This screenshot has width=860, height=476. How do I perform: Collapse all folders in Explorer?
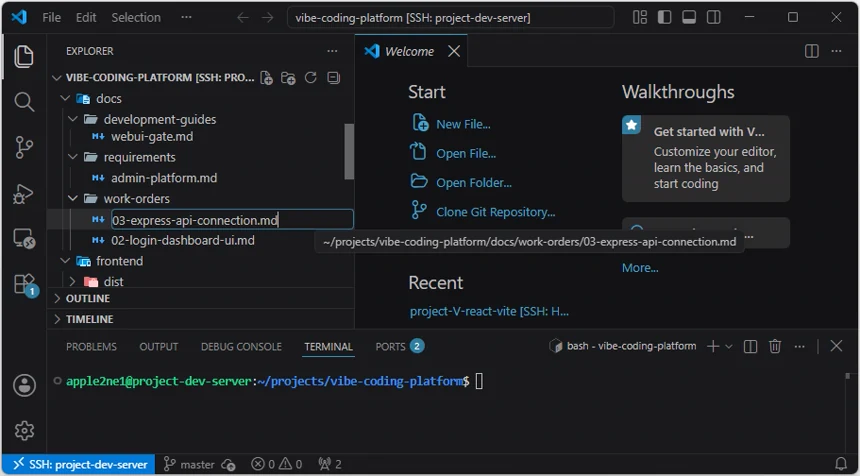333,78
